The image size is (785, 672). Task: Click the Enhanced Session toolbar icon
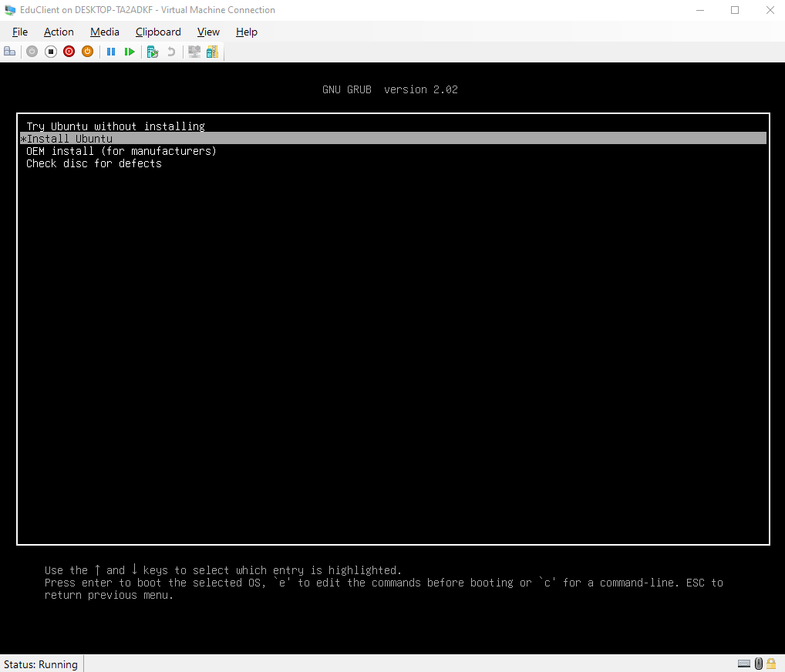[x=194, y=52]
